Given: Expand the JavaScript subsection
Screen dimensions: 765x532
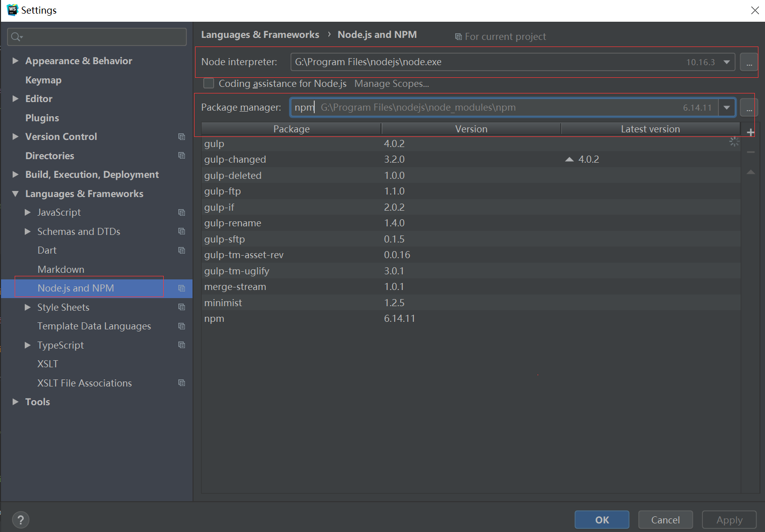Looking at the screenshot, I should (x=28, y=213).
